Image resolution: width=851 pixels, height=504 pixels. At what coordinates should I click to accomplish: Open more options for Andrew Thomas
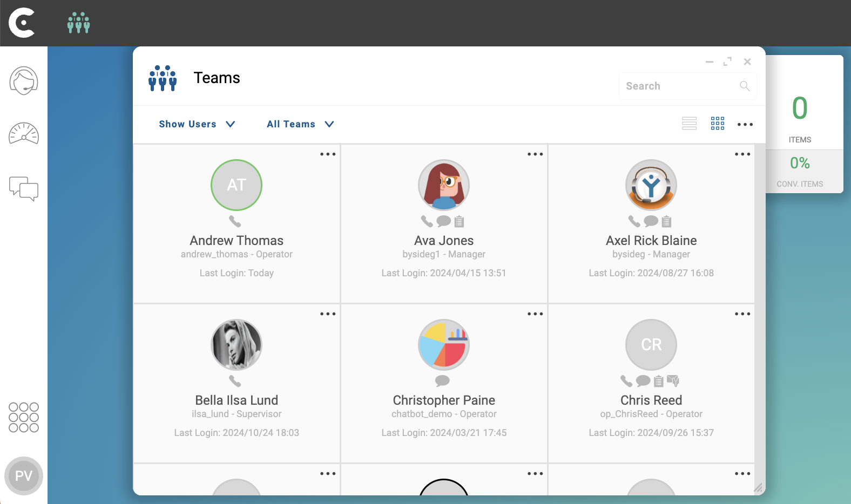coord(328,154)
